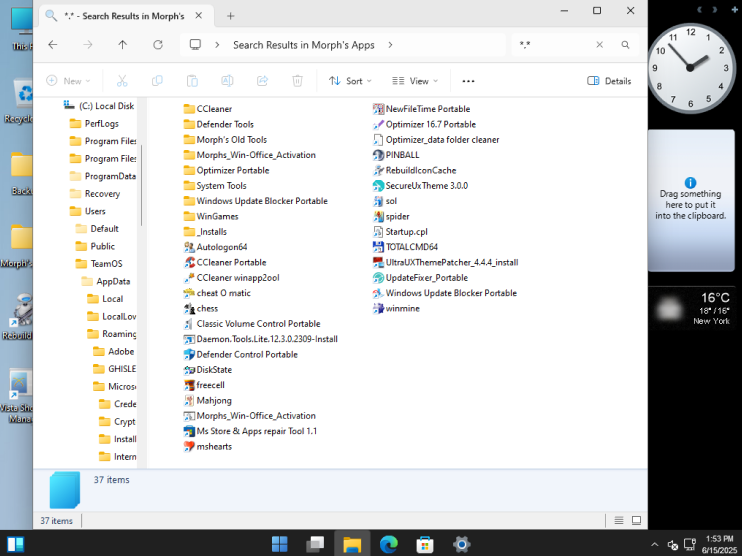Select the _Installs folder
Screen dimensions: 742x556
[206, 231]
